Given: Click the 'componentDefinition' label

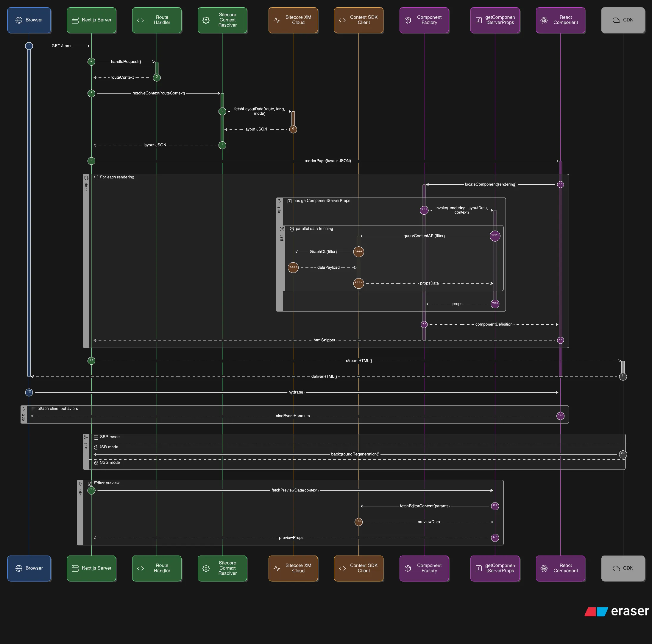Looking at the screenshot, I should click(494, 325).
